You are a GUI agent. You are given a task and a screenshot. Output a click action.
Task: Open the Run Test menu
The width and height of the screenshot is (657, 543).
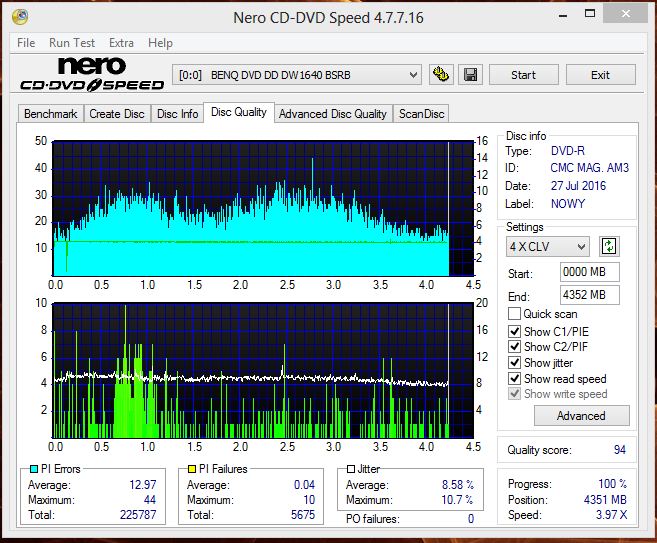72,43
